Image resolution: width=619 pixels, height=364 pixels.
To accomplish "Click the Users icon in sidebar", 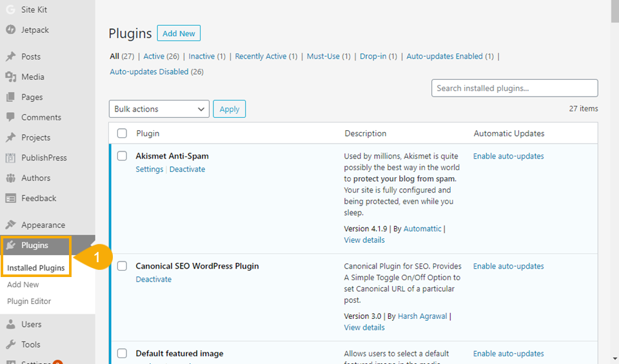I will click(10, 324).
